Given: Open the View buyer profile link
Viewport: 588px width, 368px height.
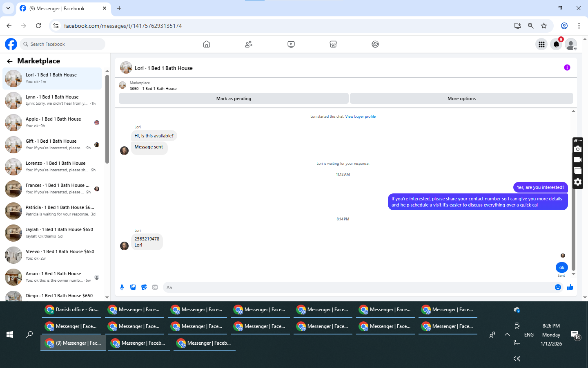Looking at the screenshot, I should point(360,117).
